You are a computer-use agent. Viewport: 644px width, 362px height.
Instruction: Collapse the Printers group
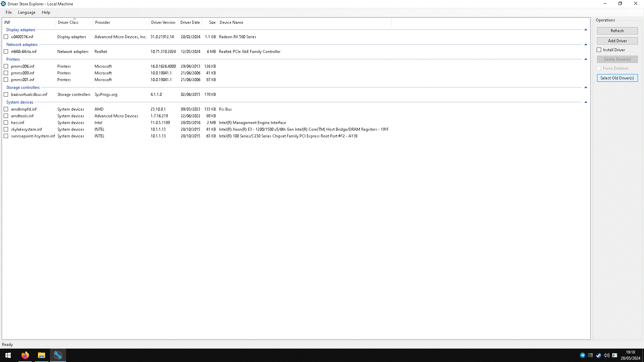click(586, 59)
